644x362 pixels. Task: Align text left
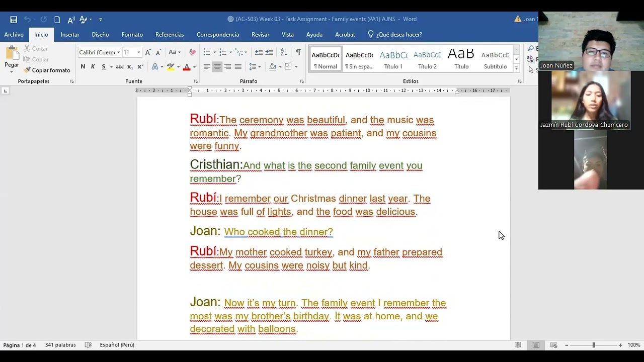click(207, 67)
